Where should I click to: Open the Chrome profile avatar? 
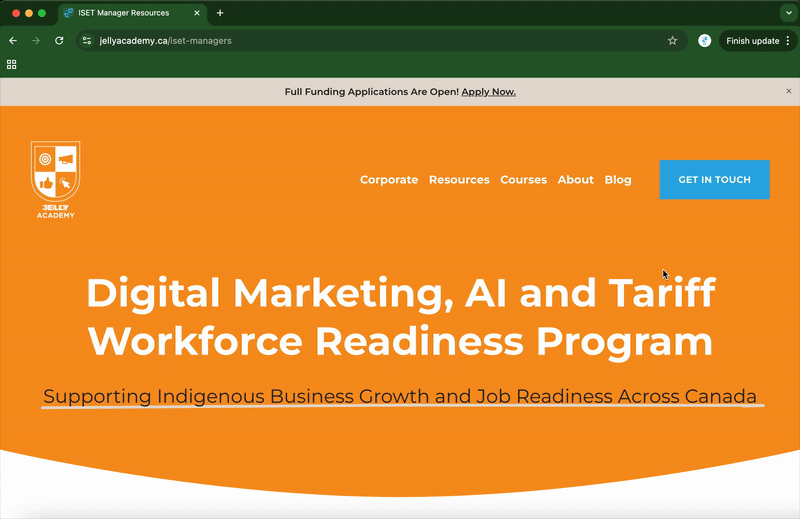(705, 41)
